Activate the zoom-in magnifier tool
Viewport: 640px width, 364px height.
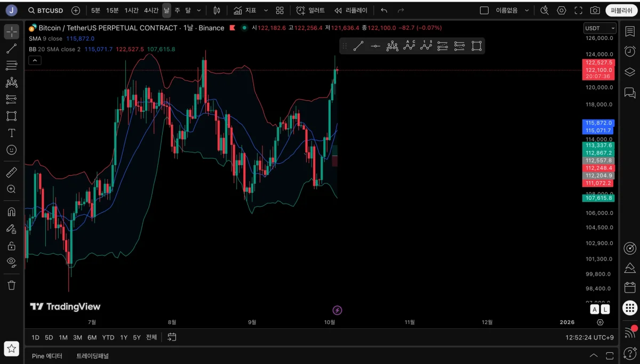[11, 189]
